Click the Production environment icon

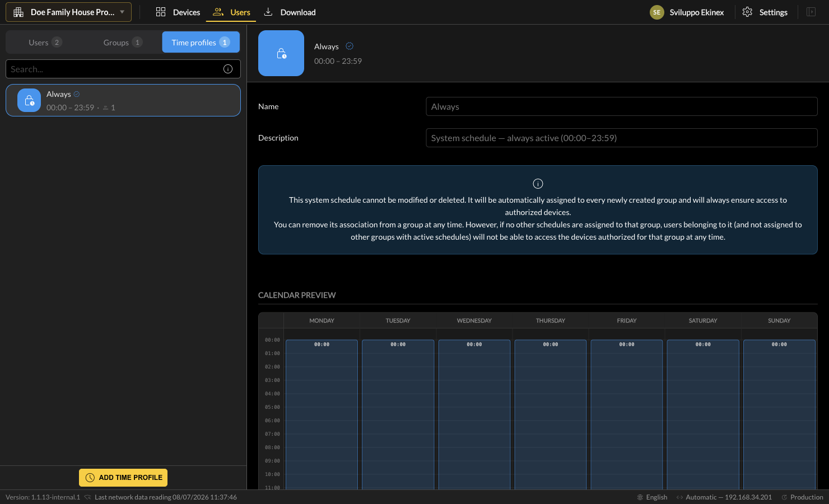[784, 497]
